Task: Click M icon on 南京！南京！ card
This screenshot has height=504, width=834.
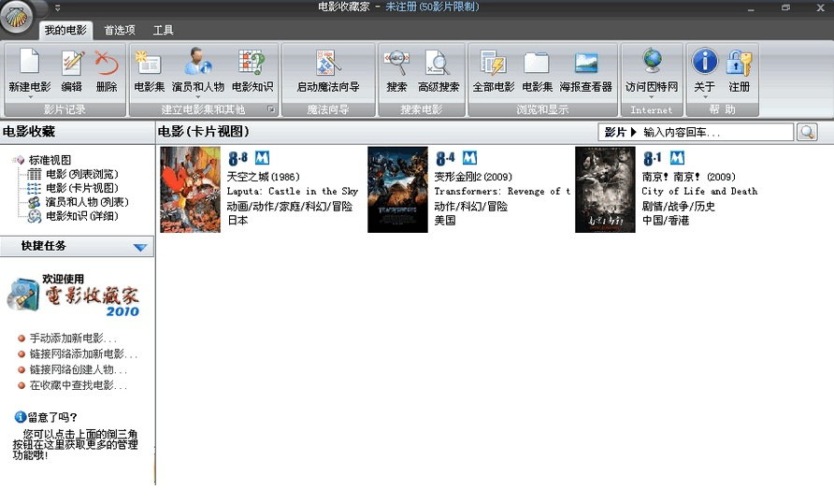Action: click(x=677, y=157)
